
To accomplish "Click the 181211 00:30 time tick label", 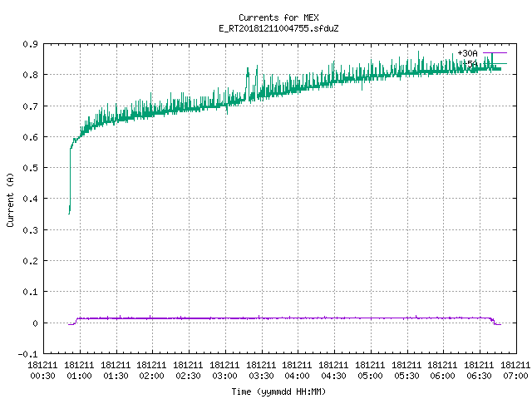I will click(42, 371).
